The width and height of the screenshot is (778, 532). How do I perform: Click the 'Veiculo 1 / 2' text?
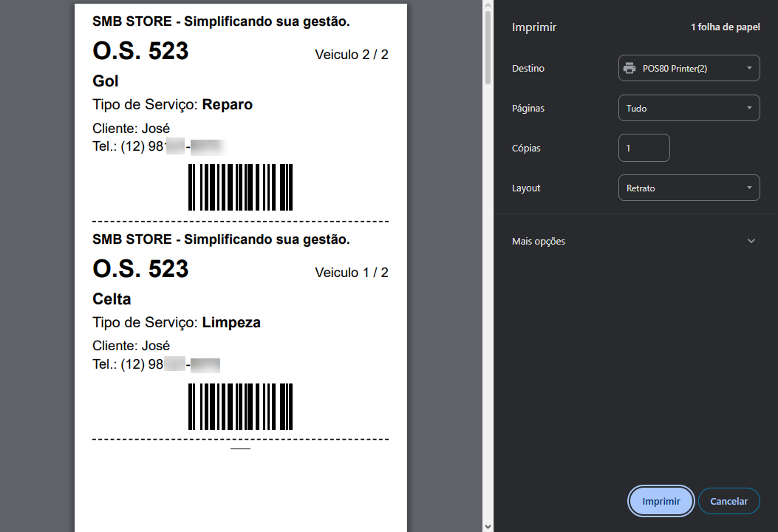[x=351, y=273]
